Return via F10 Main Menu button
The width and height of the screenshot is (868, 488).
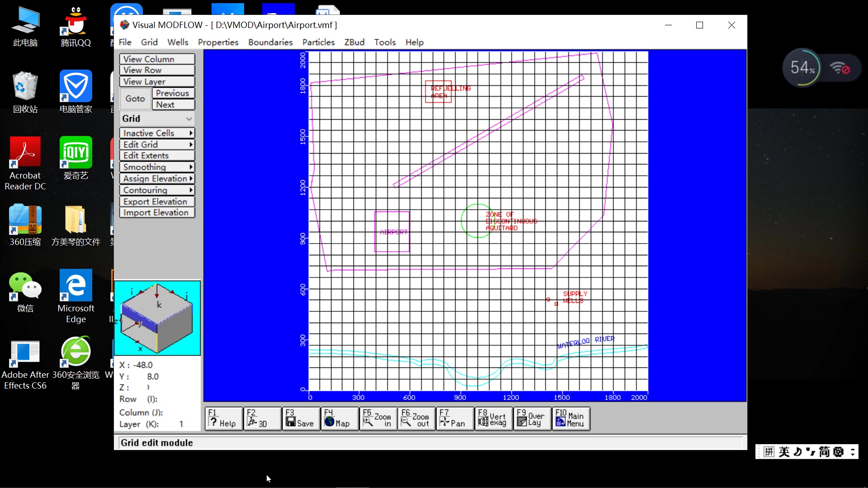tap(571, 418)
